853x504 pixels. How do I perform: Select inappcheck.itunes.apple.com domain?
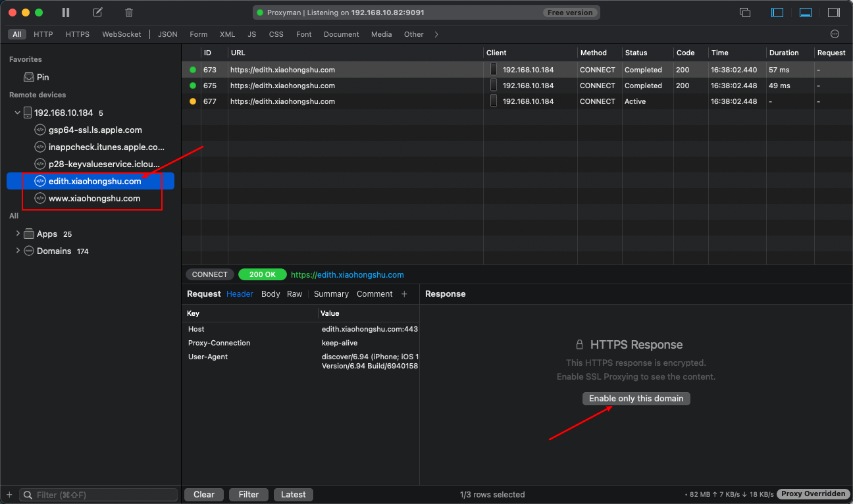(106, 147)
